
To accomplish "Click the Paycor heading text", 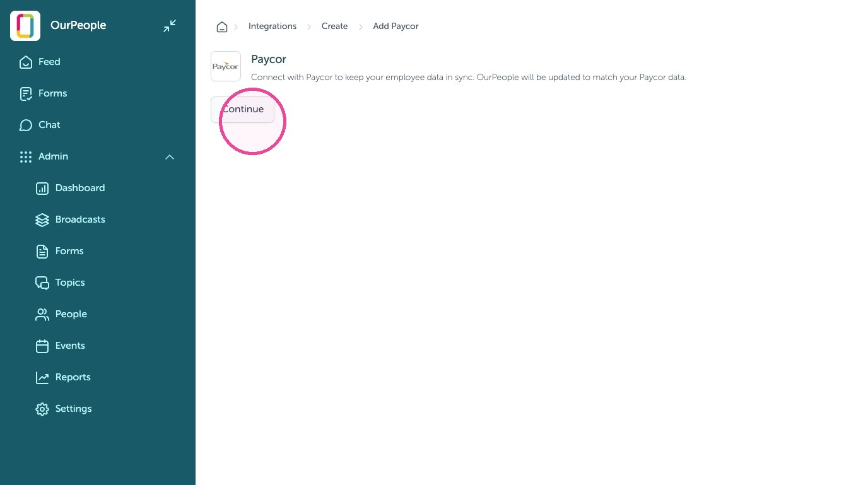I will coord(269,59).
